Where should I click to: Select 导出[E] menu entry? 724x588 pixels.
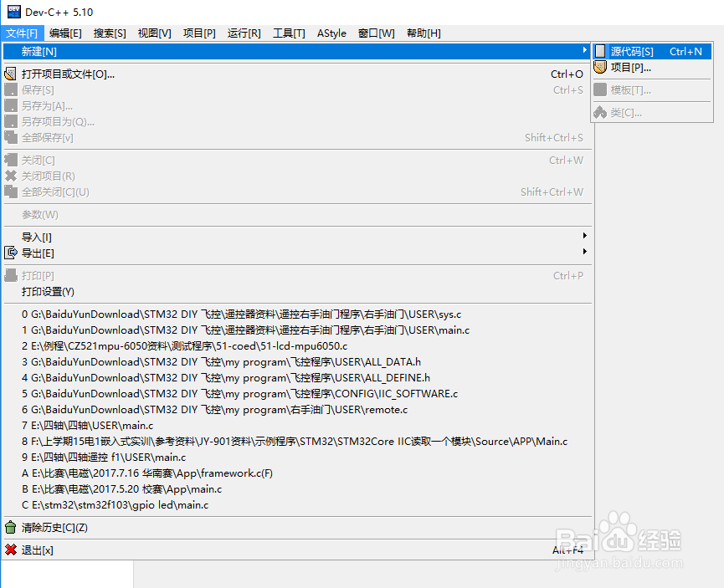point(296,253)
